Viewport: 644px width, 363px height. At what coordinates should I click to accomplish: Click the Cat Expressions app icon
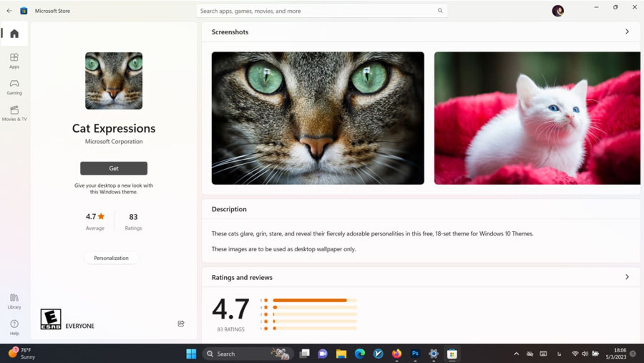coord(114,81)
